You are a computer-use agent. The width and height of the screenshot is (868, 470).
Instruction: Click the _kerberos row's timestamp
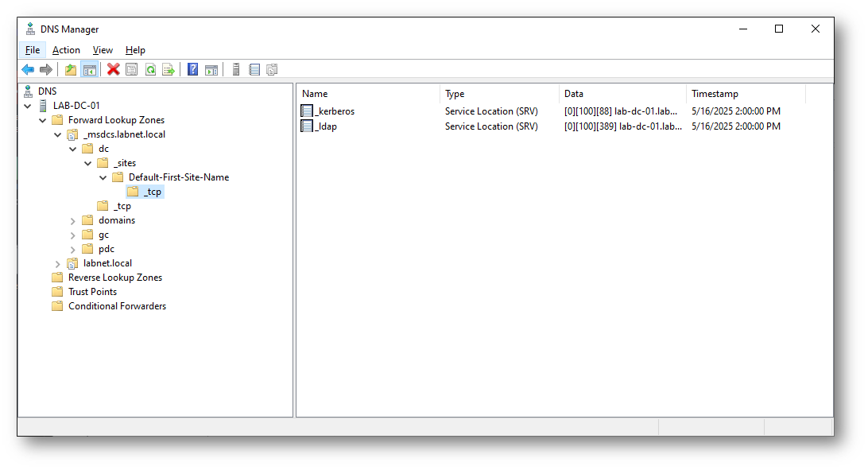point(736,111)
